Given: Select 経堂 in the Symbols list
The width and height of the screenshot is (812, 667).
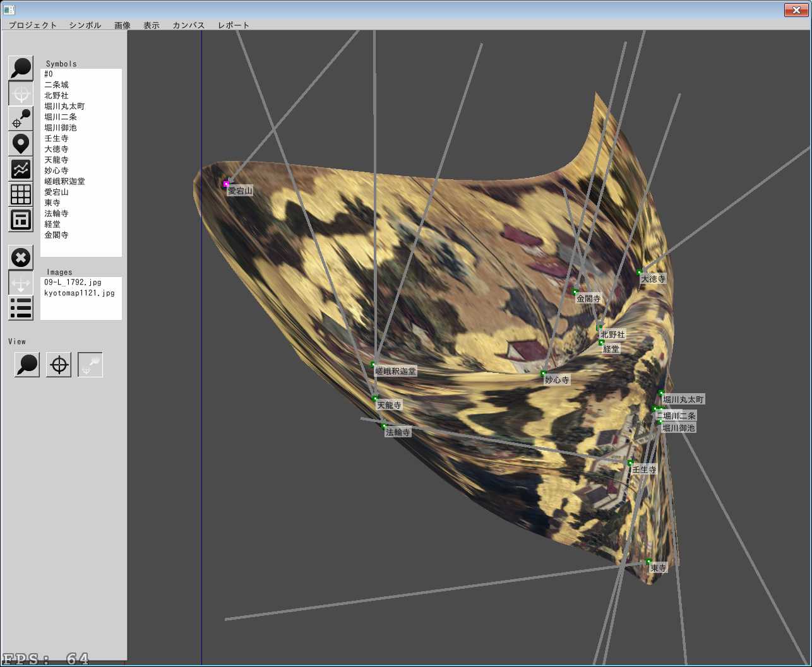Looking at the screenshot, I should (81, 224).
